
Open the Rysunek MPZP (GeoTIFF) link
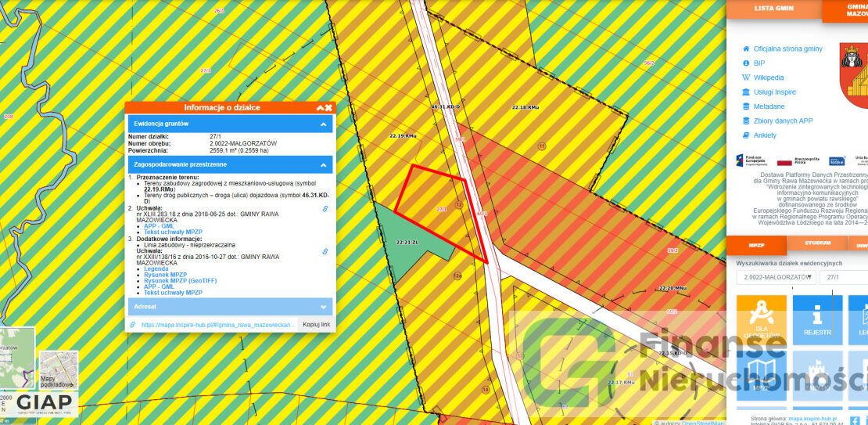tap(174, 281)
